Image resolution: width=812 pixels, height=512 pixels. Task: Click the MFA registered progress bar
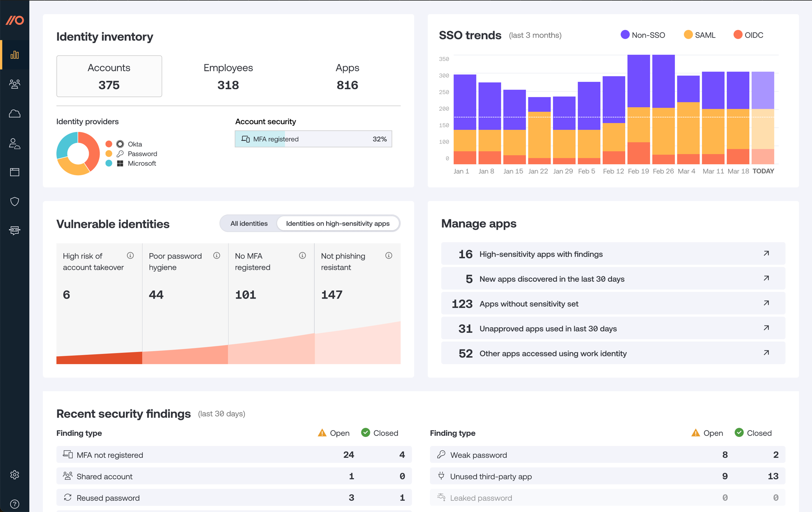tap(313, 139)
